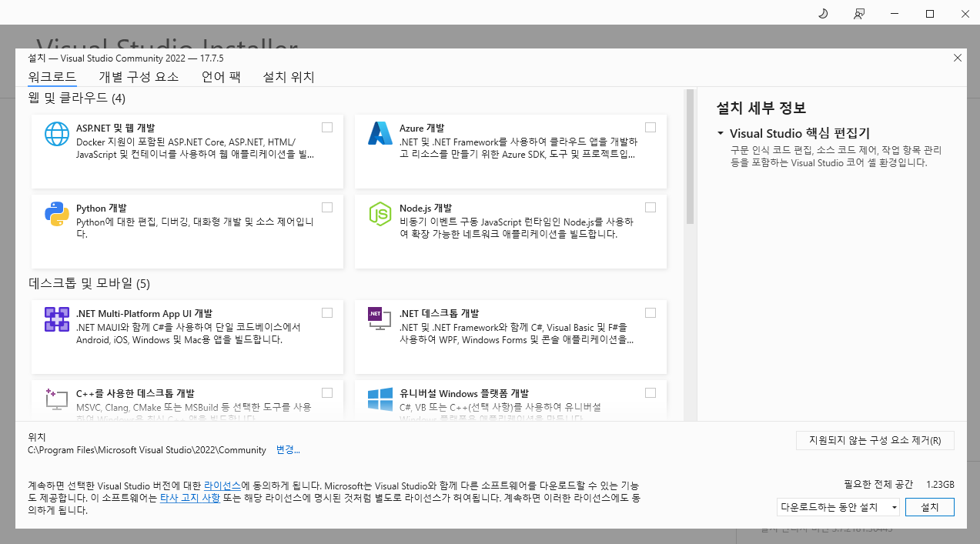This screenshot has height=544, width=980.
Task: Click the 1.23GB required space value
Action: 940,485
